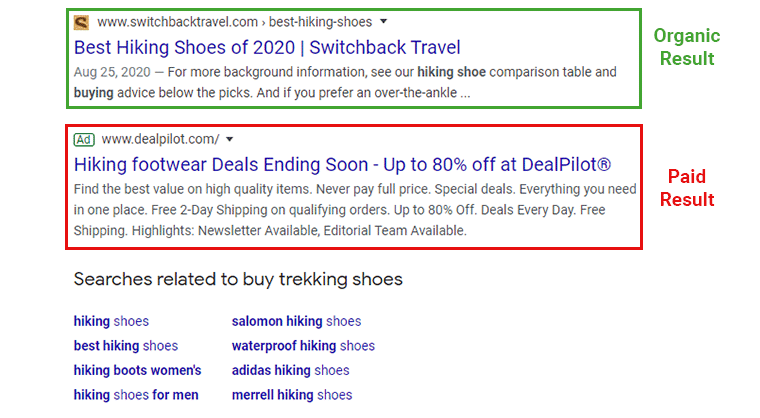Choose related search "hiking shoes for men"
Screen dimensions: 760x418
pos(136,395)
